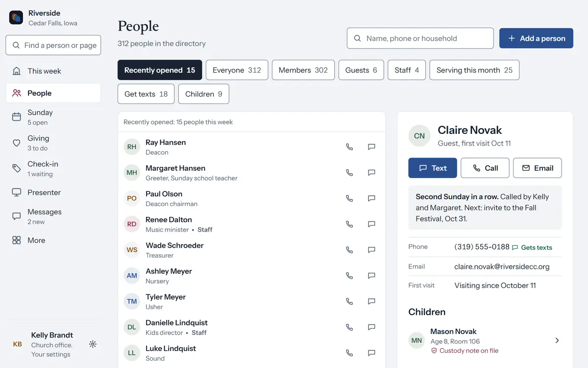
Task: Message Ray Hansen via chat icon
Action: click(x=371, y=147)
